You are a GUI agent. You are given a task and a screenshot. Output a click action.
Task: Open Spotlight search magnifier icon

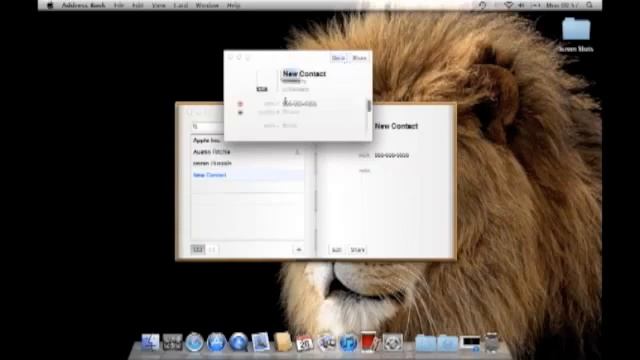pos(589,5)
